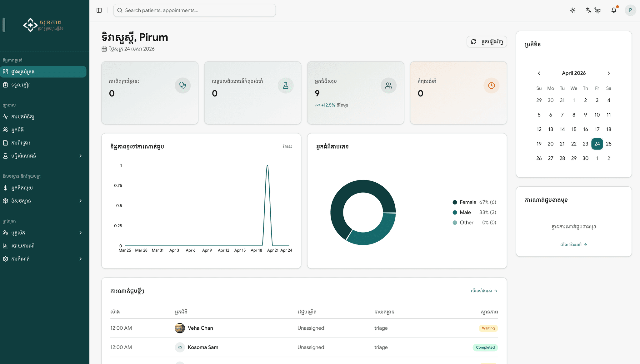Open view all link in recent appointments
The image size is (640, 364).
(x=484, y=291)
